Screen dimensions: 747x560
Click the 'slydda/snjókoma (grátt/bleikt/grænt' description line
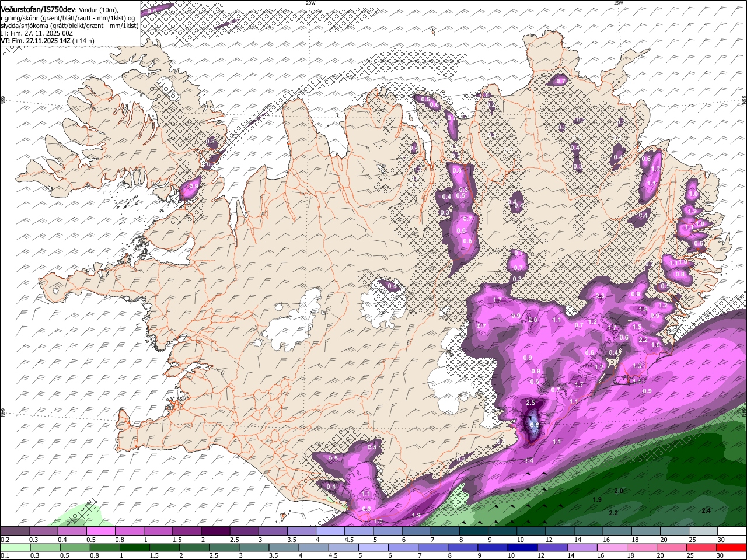69,26
